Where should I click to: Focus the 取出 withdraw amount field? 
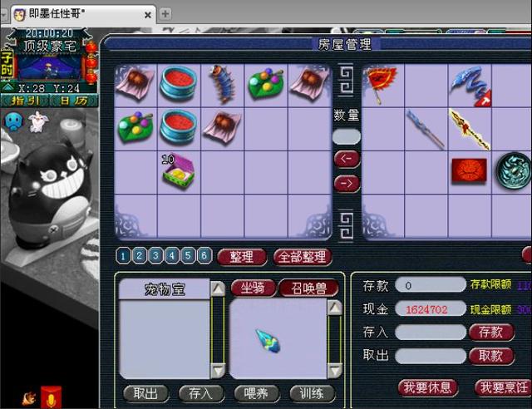coord(431,357)
